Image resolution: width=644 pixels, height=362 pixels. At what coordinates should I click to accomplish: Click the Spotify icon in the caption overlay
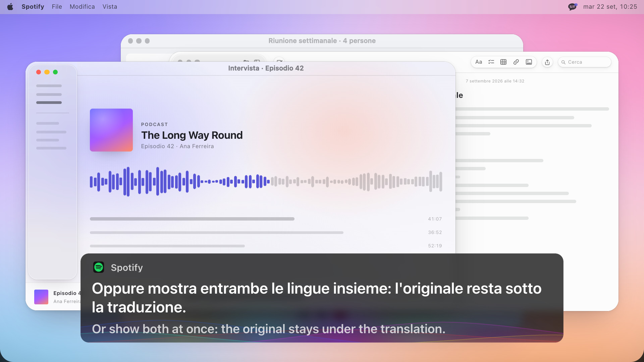pyautogui.click(x=99, y=267)
